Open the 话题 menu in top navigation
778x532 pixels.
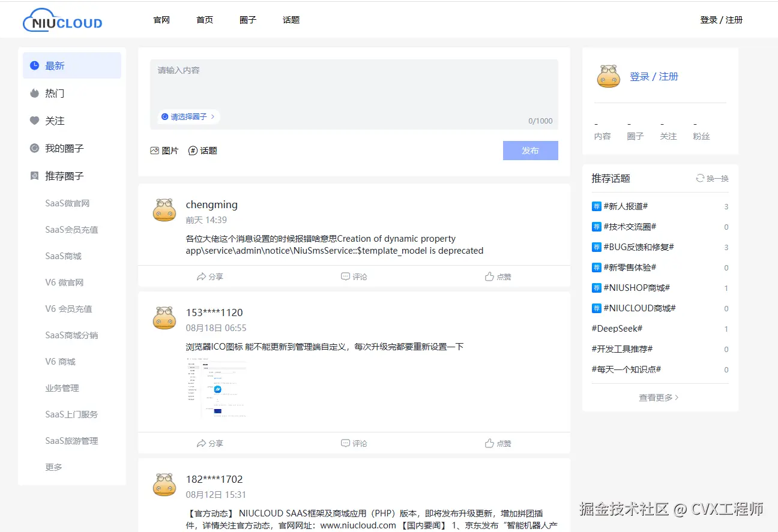pyautogui.click(x=291, y=19)
